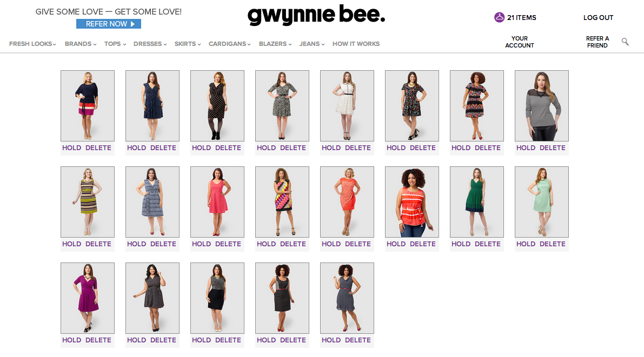644x357 pixels.
Task: Hold the navy colorblock dress
Action: point(72,148)
